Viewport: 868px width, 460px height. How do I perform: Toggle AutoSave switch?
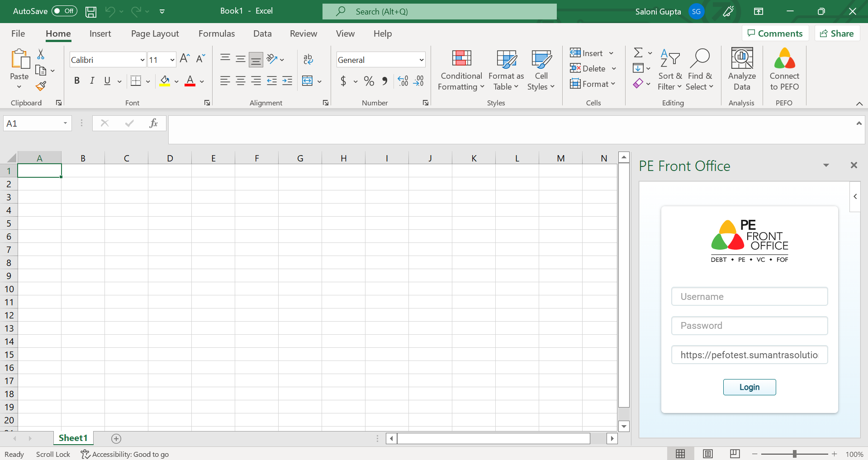[64, 11]
